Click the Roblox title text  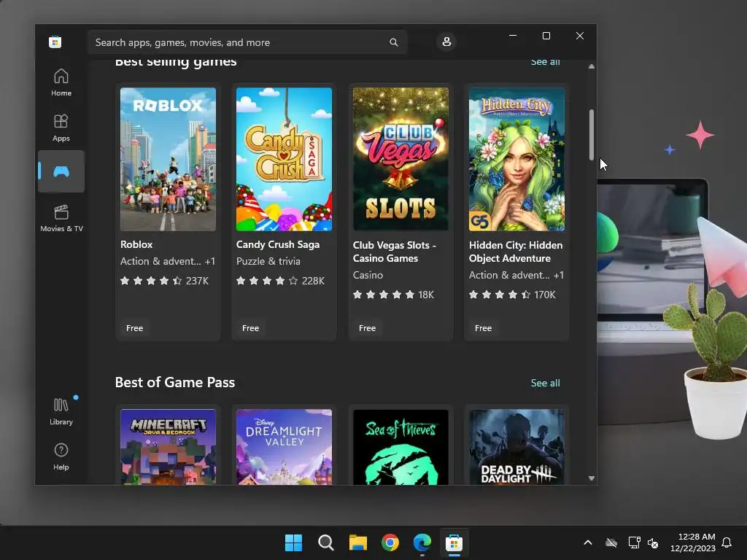[136, 244]
